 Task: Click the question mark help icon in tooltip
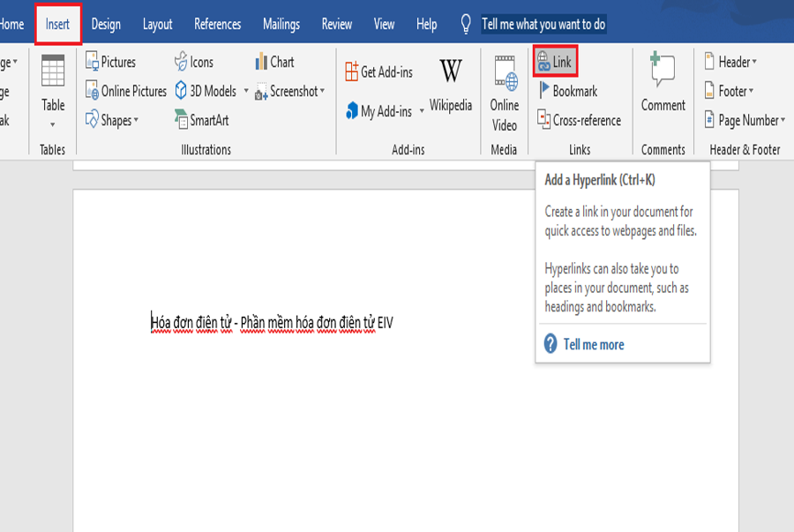point(551,344)
